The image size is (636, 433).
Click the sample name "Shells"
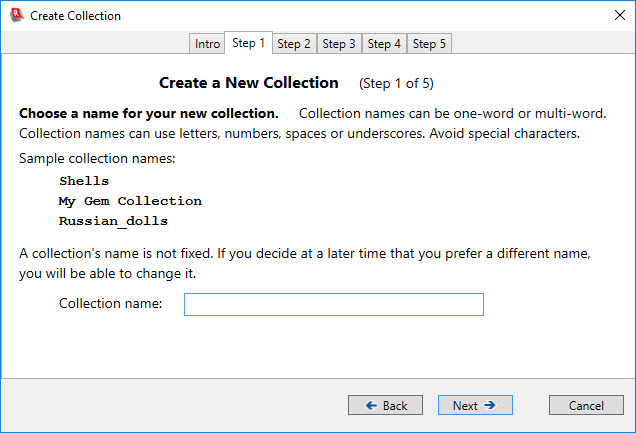(x=84, y=181)
